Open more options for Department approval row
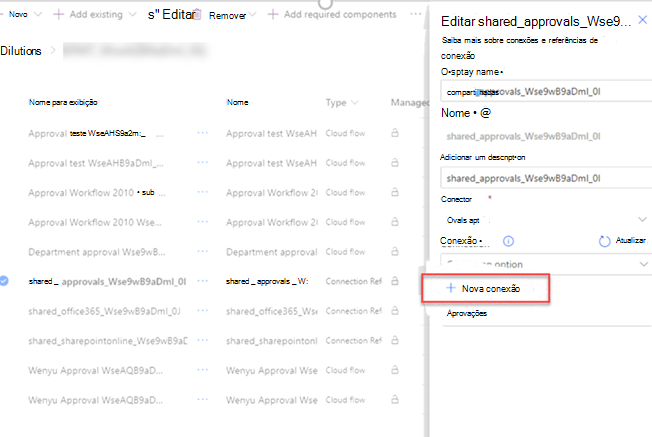Viewport: 652px width, 437px height. [x=203, y=252]
